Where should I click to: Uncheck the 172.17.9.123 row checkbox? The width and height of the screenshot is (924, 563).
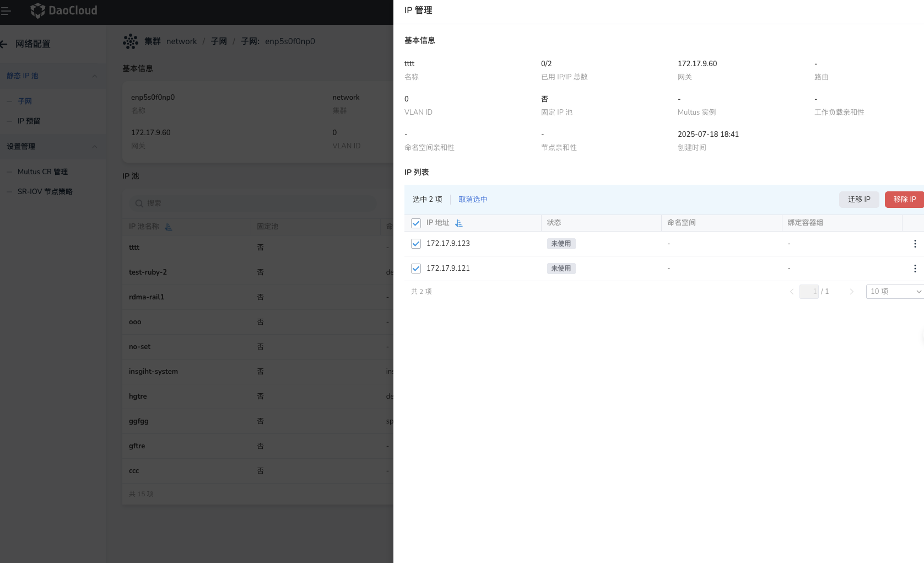pyautogui.click(x=416, y=243)
